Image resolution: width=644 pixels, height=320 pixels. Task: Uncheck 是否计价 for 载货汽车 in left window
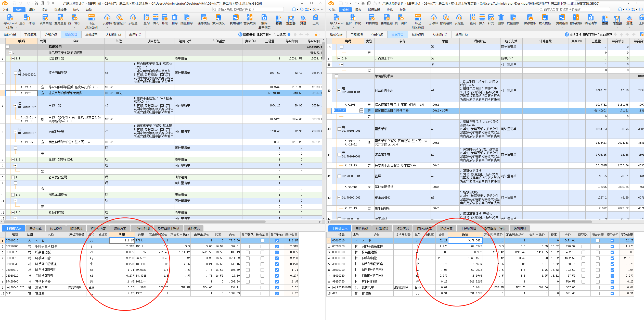(x=277, y=288)
